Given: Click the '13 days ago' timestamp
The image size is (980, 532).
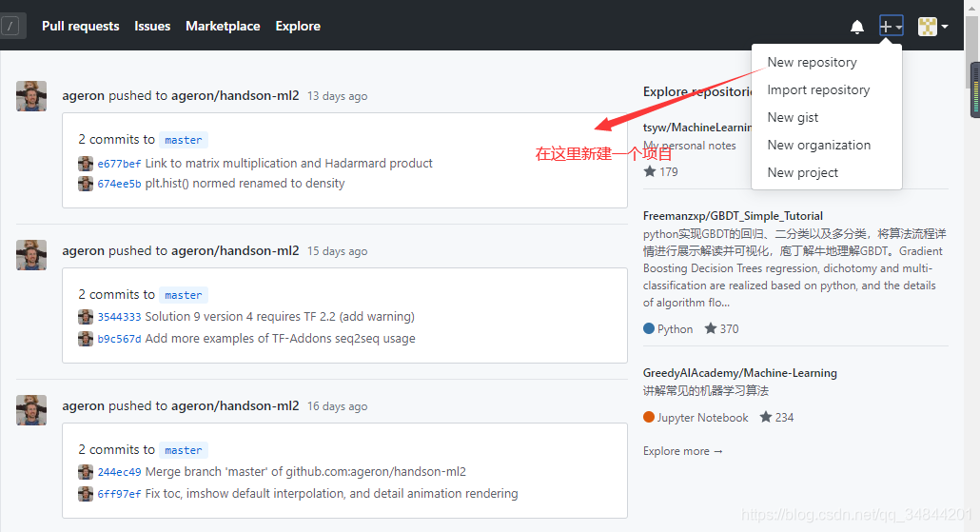Looking at the screenshot, I should [x=337, y=96].
